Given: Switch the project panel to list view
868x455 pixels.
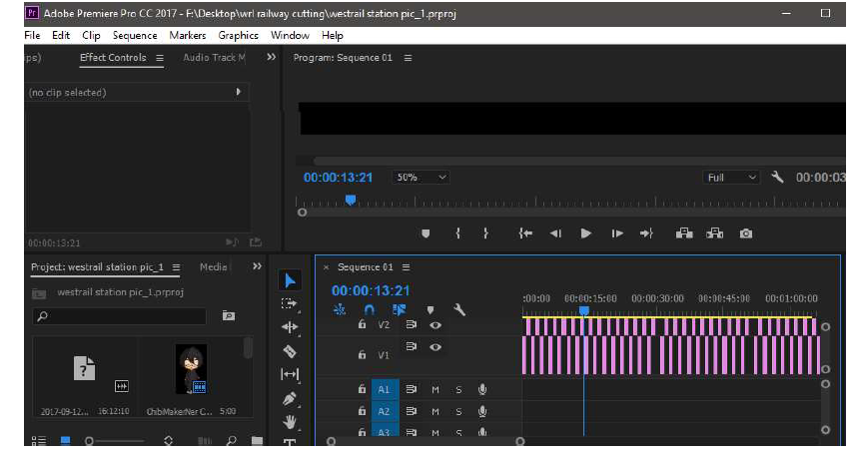Looking at the screenshot, I should [40, 440].
